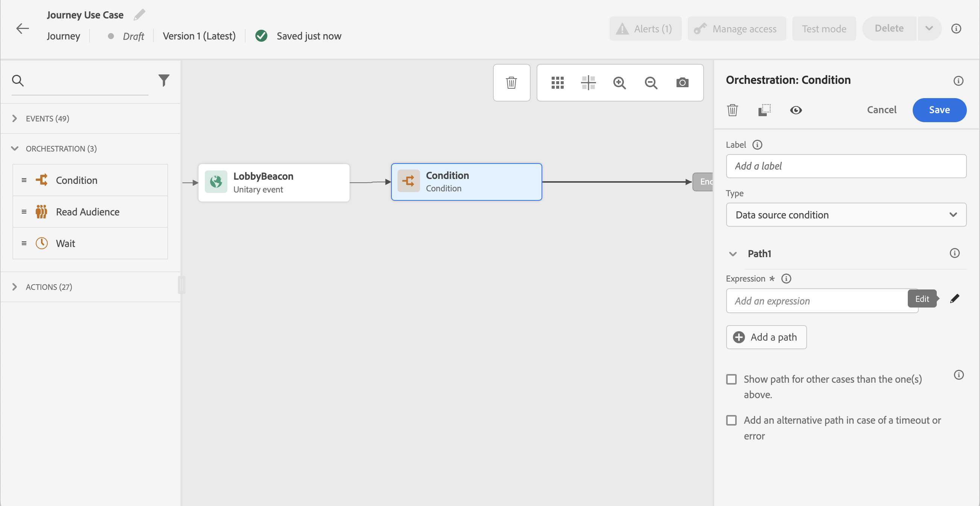Click the canvas trash delete icon
The width and height of the screenshot is (980, 506).
[x=511, y=82]
